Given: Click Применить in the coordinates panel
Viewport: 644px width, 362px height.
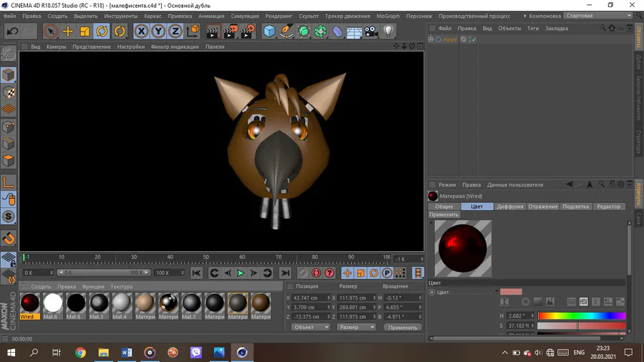Looking at the screenshot, I should click(x=403, y=327).
